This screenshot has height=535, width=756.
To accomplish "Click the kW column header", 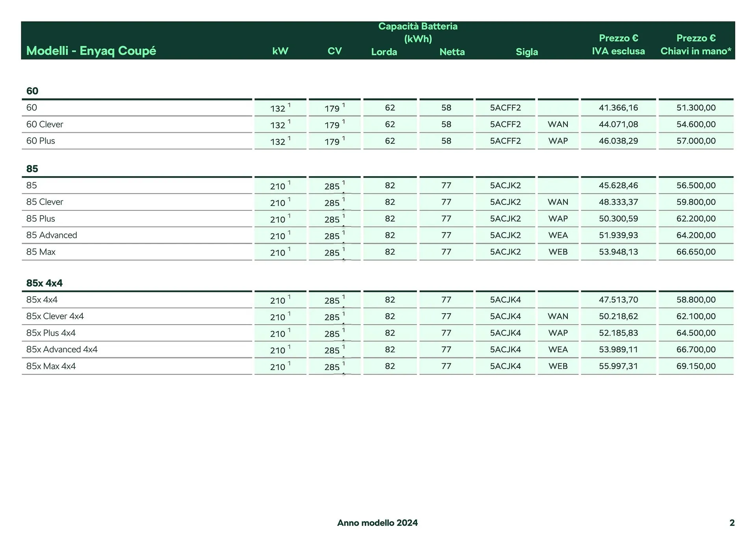I will tap(280, 51).
